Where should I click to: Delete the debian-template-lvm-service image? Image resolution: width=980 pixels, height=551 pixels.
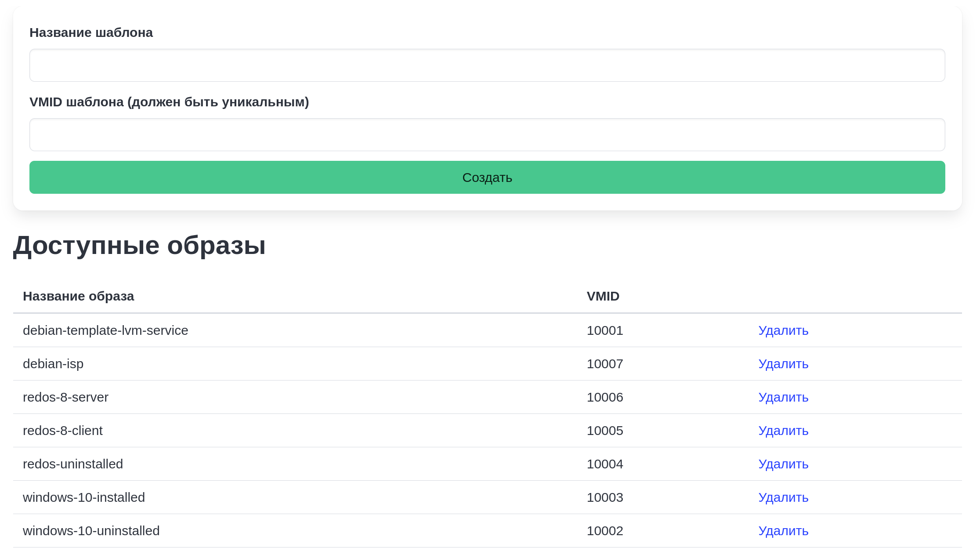[x=783, y=330]
